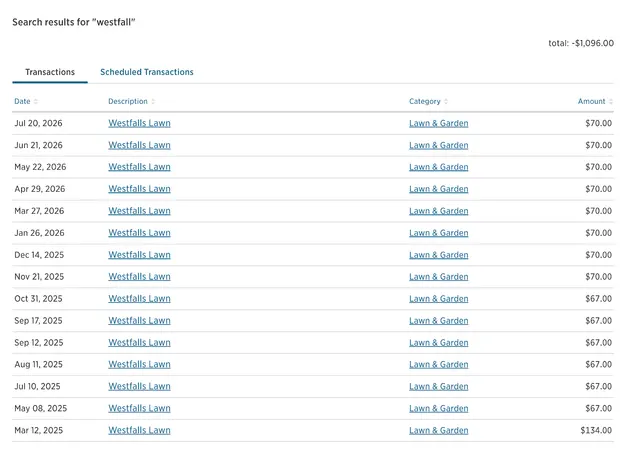The height and width of the screenshot is (468, 640).
Task: Click Lawn & Garden category on May 08, 2025 row
Action: click(x=439, y=408)
